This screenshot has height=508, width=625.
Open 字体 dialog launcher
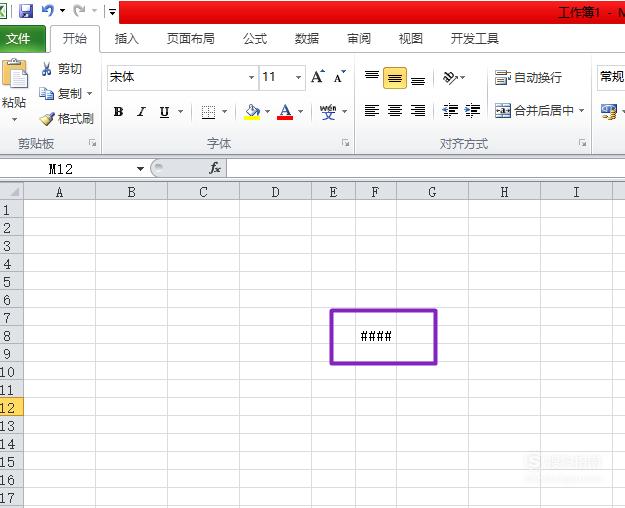pyautogui.click(x=346, y=143)
